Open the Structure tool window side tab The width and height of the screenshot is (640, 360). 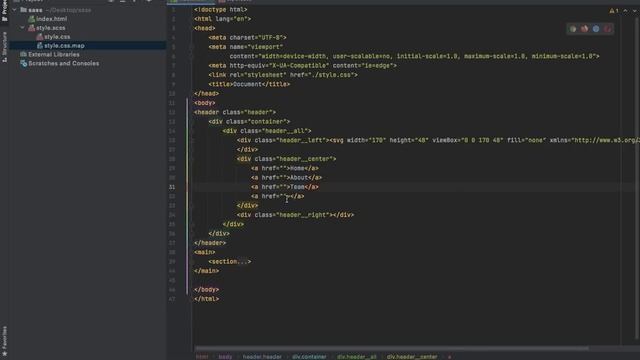pyautogui.click(x=4, y=46)
